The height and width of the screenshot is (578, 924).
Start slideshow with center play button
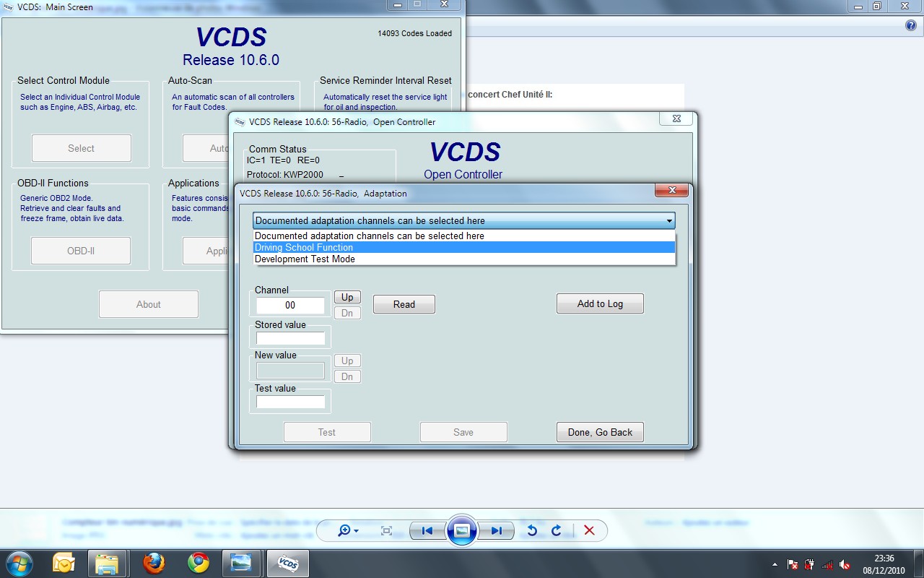(461, 531)
